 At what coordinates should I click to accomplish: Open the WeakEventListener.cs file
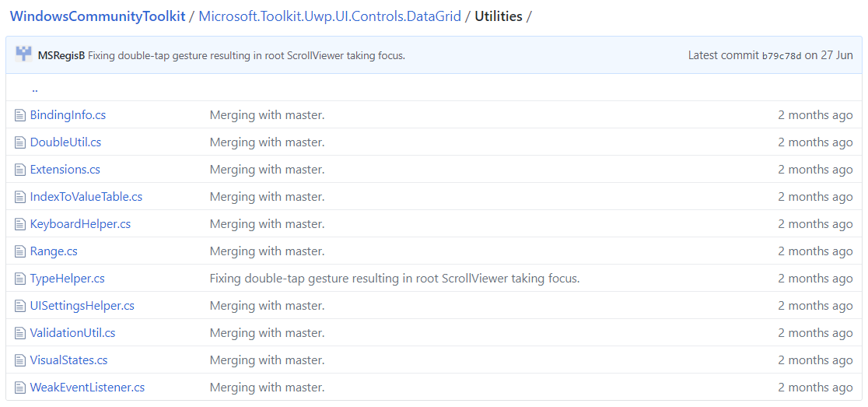(x=87, y=388)
